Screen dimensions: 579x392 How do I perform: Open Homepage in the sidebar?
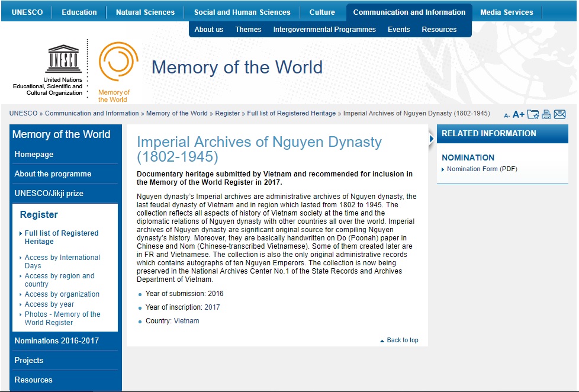point(34,155)
